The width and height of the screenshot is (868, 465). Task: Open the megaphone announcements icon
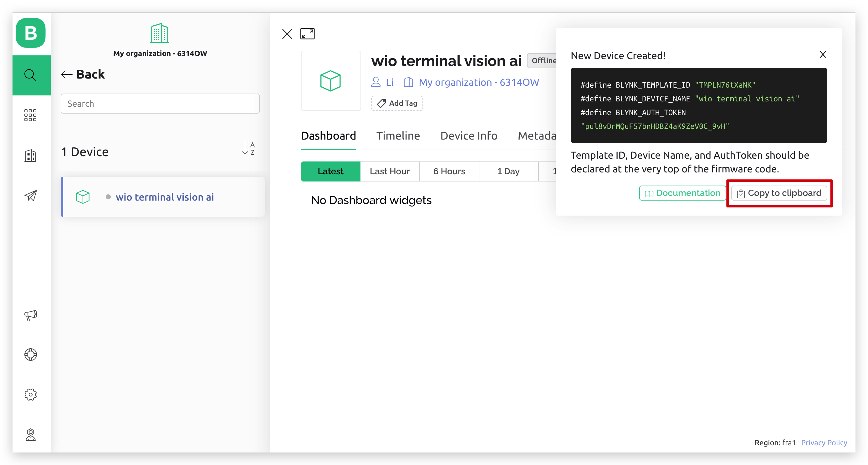(x=31, y=315)
